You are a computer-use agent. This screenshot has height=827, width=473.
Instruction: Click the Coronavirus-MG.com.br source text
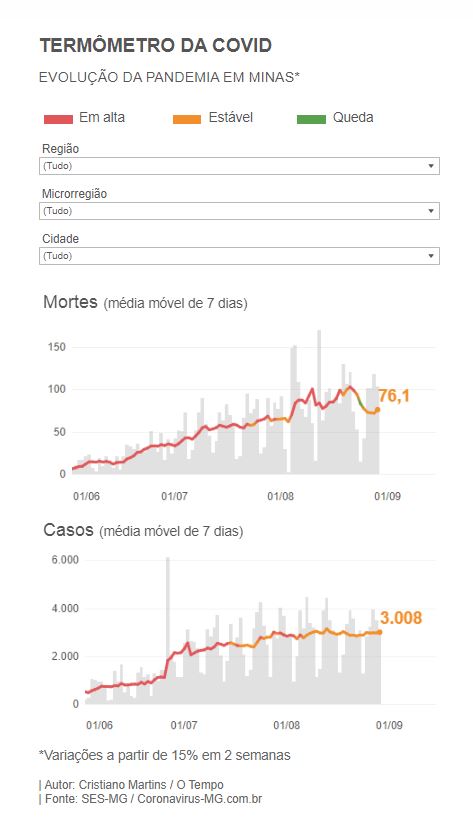pyautogui.click(x=200, y=799)
